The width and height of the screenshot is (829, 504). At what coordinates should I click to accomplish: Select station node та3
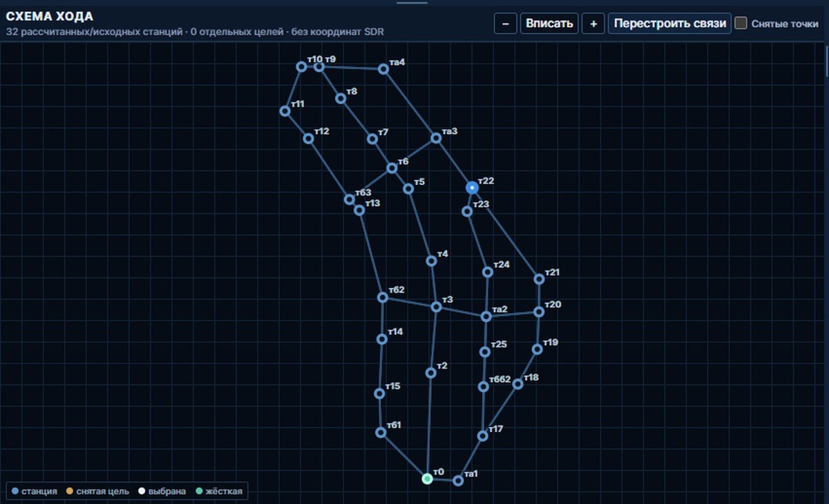(x=436, y=138)
